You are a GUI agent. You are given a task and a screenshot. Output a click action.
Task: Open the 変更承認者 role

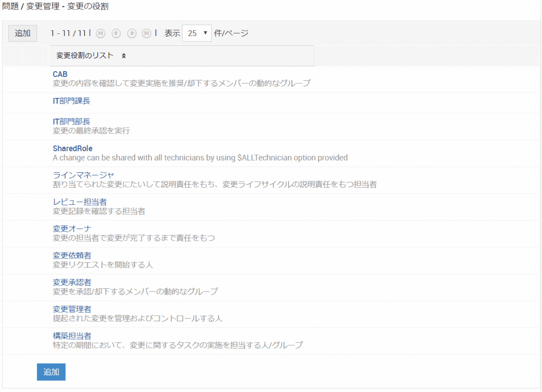(72, 282)
